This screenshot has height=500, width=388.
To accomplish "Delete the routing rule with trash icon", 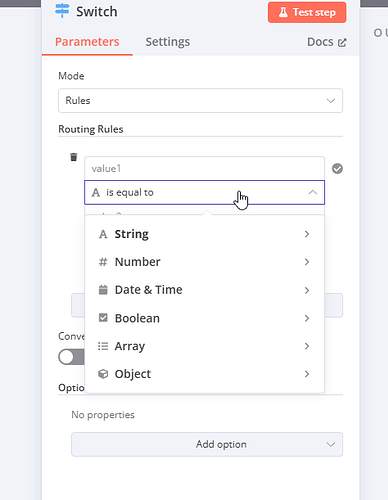I will (74, 157).
